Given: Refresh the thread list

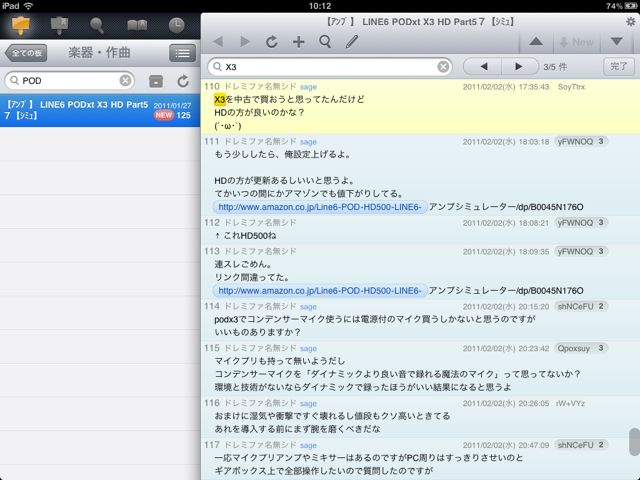Looking at the screenshot, I should pyautogui.click(x=183, y=81).
